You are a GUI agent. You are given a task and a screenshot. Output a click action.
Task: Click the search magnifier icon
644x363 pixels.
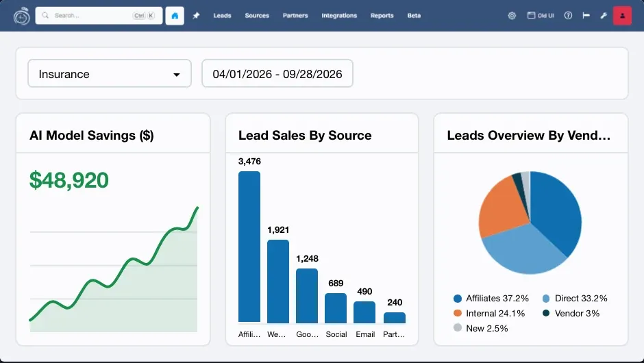(x=45, y=15)
